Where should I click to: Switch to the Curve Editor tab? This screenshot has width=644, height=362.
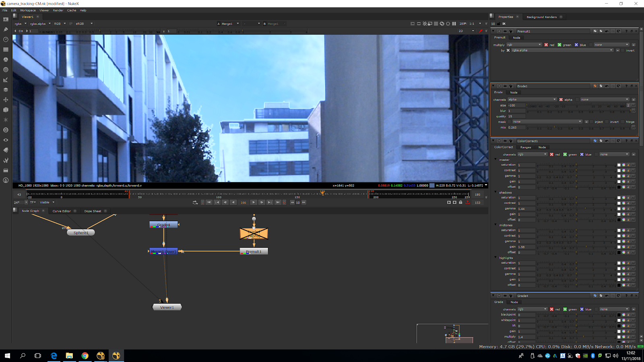[x=62, y=211]
